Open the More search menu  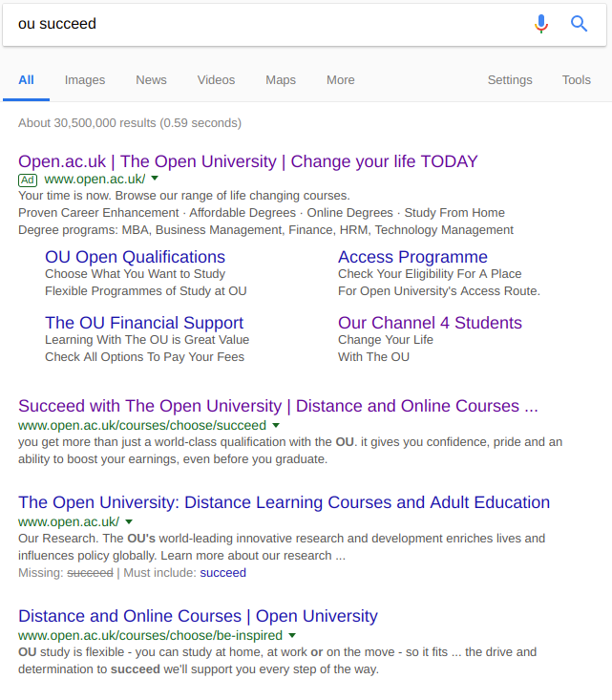[340, 80]
